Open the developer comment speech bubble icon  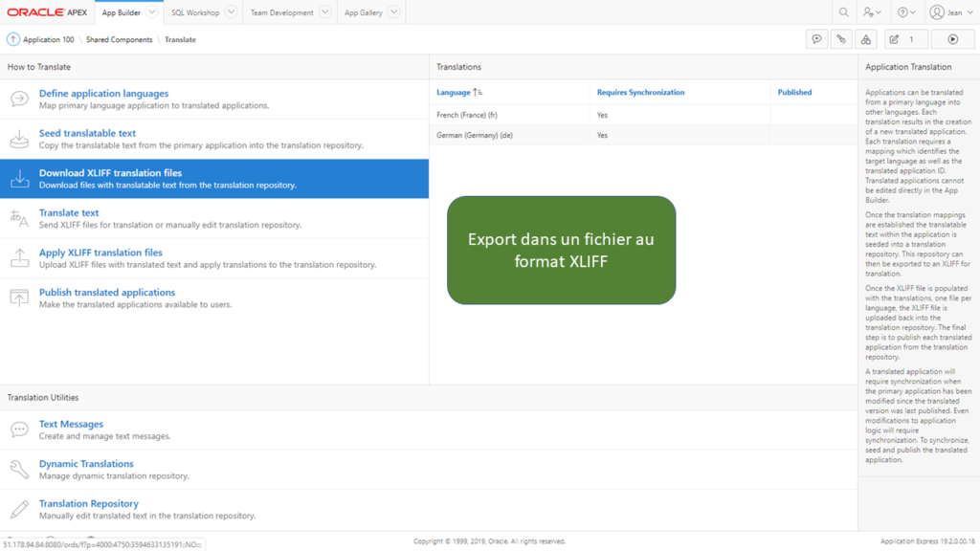point(816,39)
